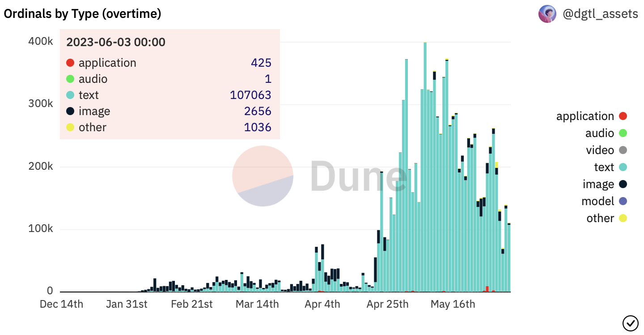
Task: Click the other series yellow legend dot
Action: pyautogui.click(x=623, y=219)
